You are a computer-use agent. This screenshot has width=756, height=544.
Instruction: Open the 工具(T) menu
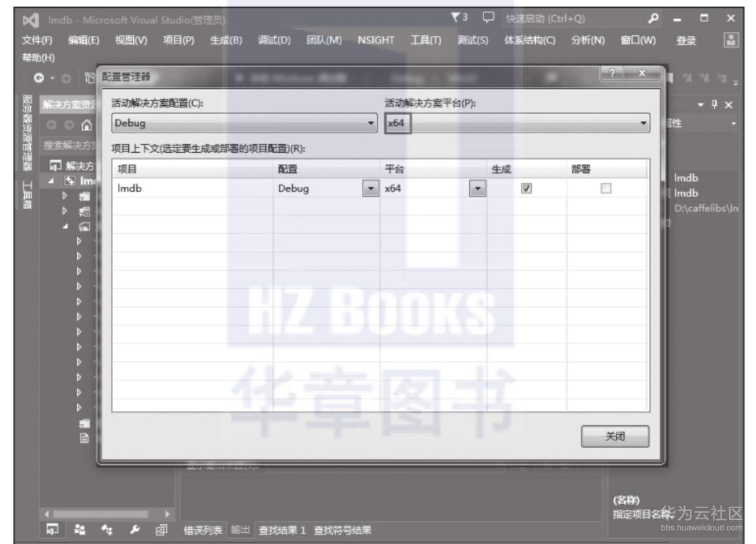pos(426,40)
